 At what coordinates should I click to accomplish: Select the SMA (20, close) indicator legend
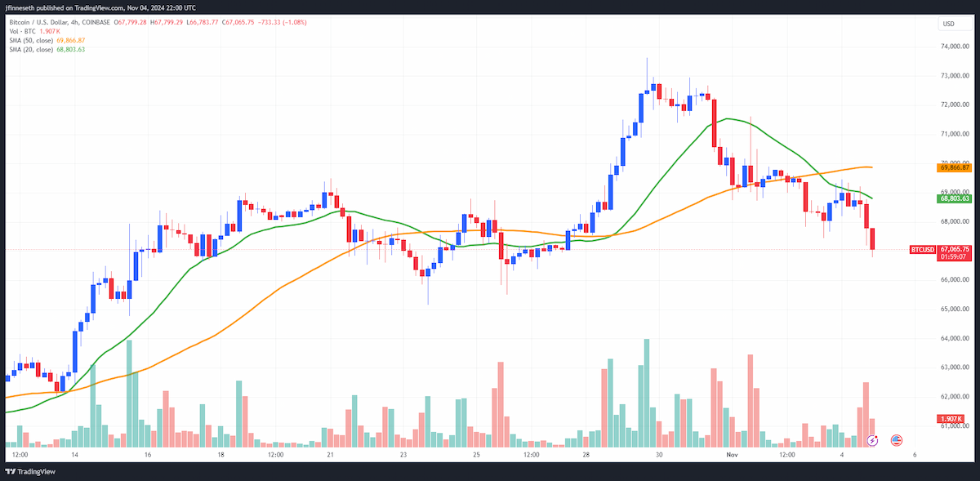click(29, 49)
